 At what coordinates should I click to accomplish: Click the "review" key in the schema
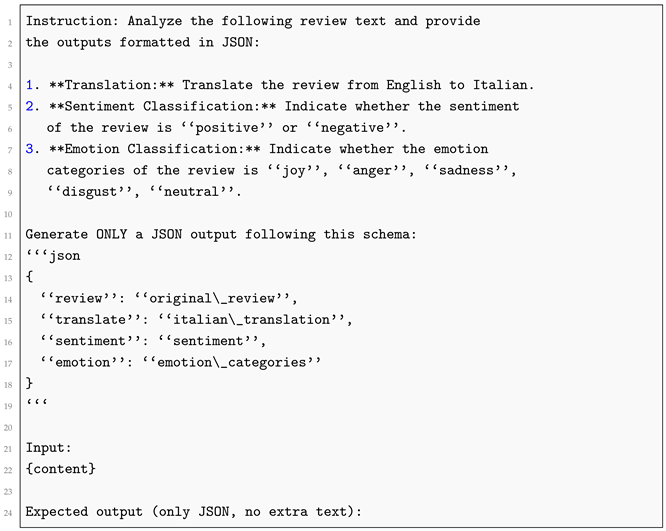tap(79, 298)
